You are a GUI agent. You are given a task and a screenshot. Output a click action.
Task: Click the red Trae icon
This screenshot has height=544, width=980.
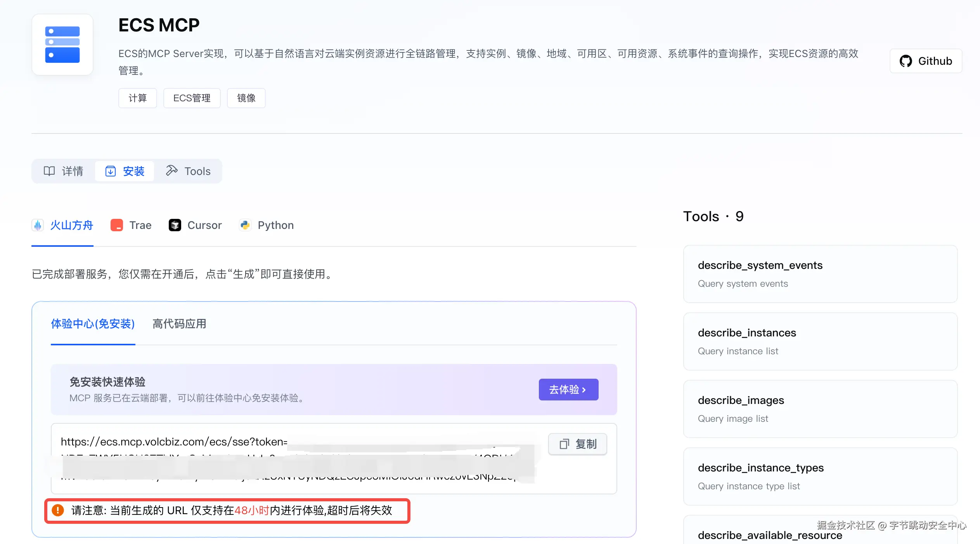117,225
